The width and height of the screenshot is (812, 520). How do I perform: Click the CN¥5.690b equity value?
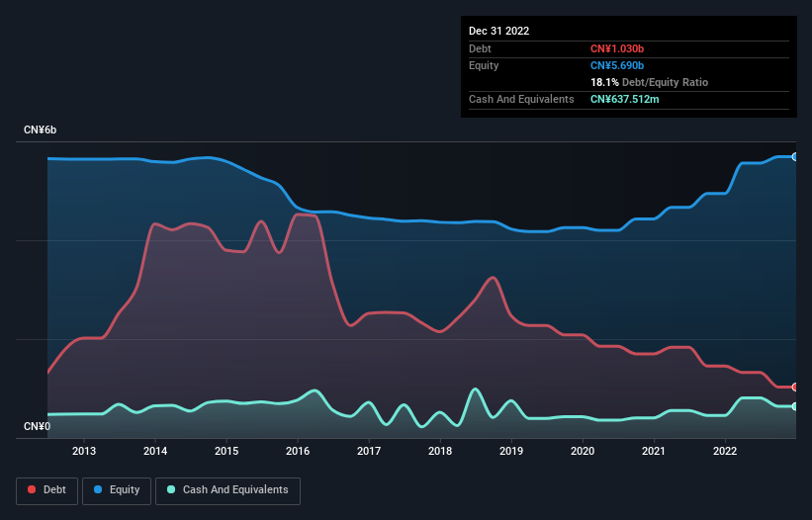pos(617,65)
